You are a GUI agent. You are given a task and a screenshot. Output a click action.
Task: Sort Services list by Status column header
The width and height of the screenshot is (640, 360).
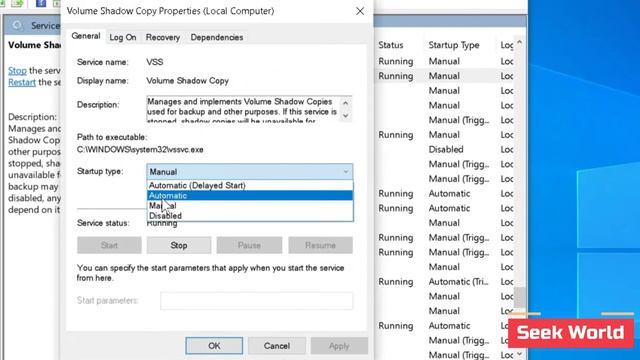click(391, 45)
